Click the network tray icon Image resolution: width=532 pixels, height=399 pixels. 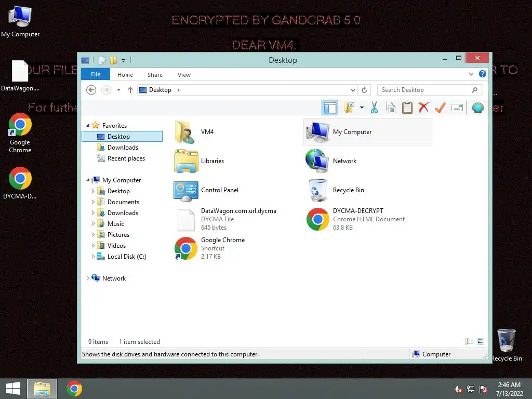point(471,389)
